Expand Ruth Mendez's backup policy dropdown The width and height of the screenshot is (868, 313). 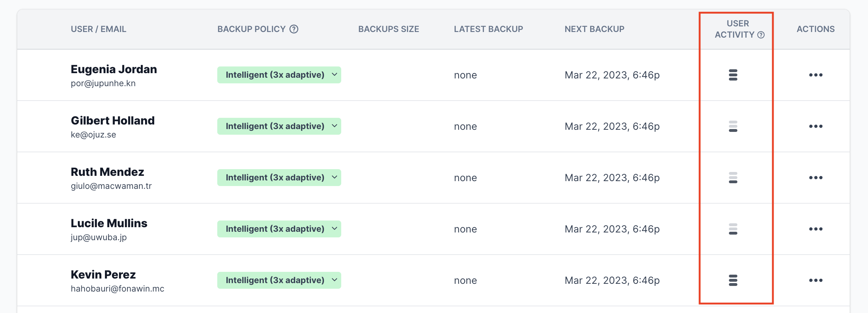[279, 178]
